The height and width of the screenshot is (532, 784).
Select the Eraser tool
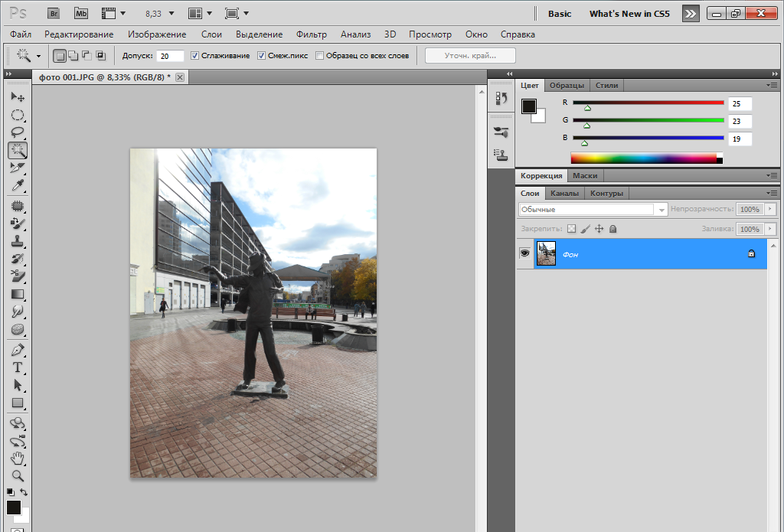point(18,276)
